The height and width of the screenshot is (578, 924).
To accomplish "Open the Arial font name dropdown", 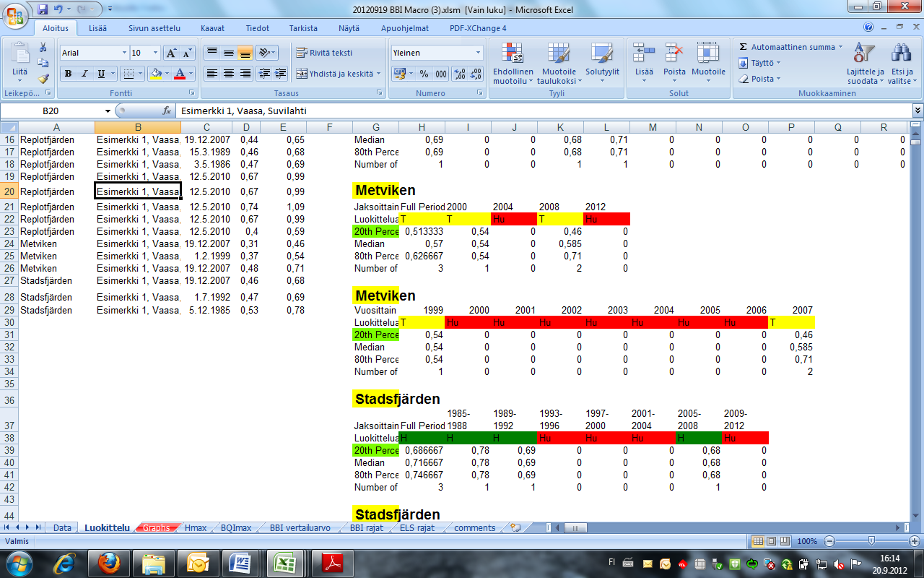I will pos(123,53).
